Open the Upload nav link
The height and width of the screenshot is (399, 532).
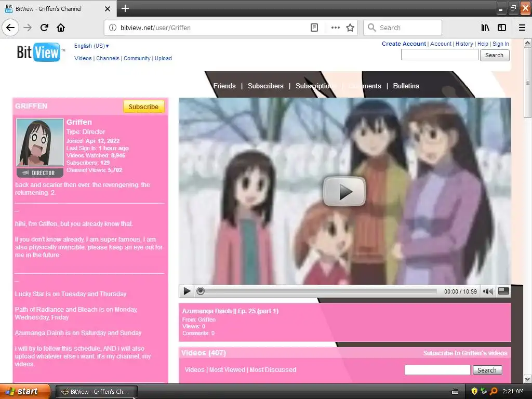pos(163,58)
